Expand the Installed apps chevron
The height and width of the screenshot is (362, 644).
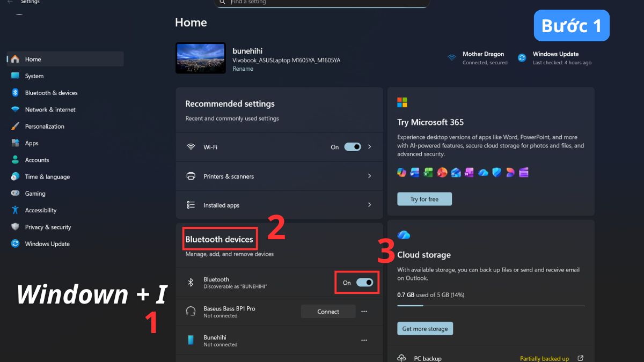(x=369, y=205)
